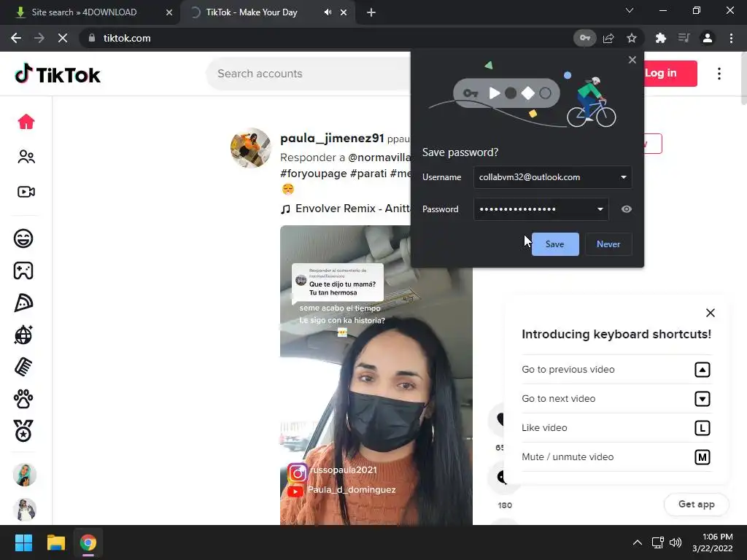This screenshot has width=747, height=560.
Task: Stop loading the page
Action: [63, 38]
